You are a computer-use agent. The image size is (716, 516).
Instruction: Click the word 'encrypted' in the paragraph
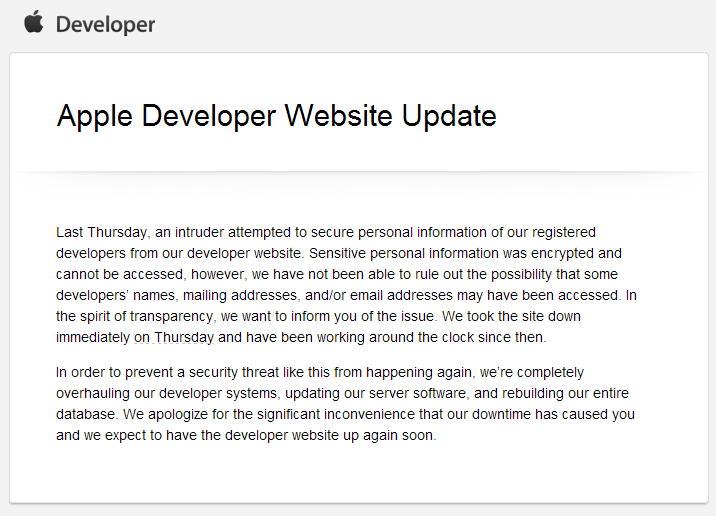point(559,253)
